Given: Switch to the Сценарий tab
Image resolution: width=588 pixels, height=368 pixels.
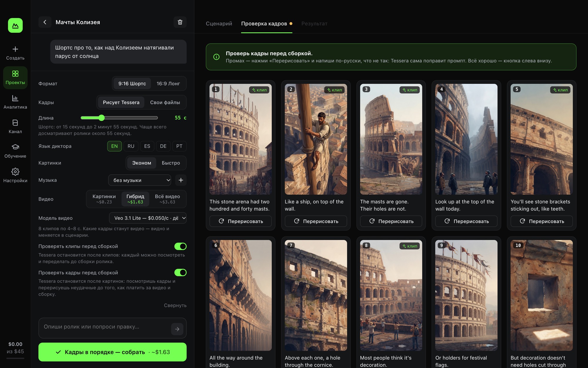Looking at the screenshot, I should (219, 24).
